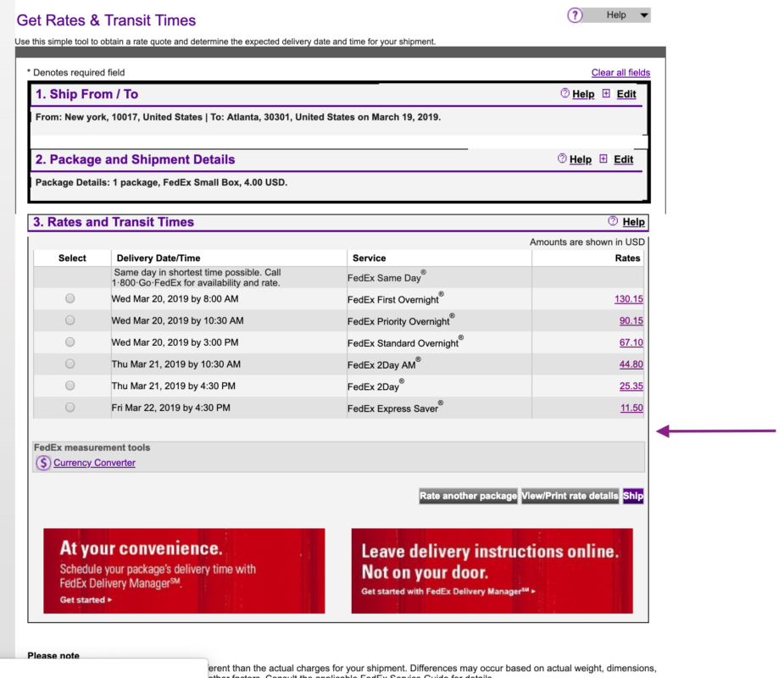This screenshot has height=678, width=784.
Task: Open the 90.15 rate link
Action: [631, 320]
